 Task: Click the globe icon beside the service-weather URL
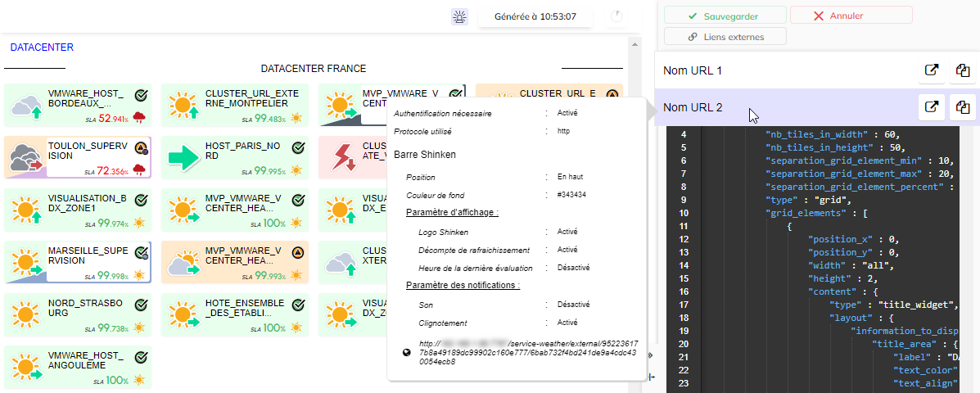click(407, 352)
